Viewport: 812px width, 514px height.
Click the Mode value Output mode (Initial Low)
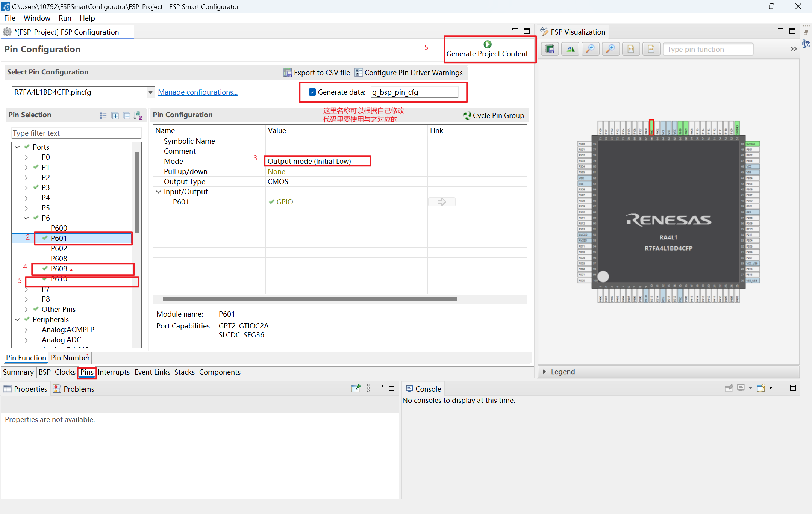pos(309,161)
